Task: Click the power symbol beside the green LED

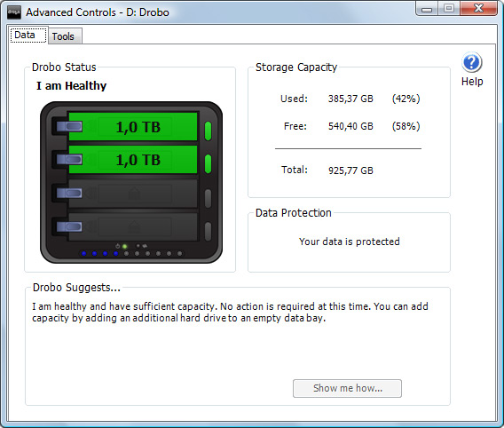Action: [x=118, y=246]
